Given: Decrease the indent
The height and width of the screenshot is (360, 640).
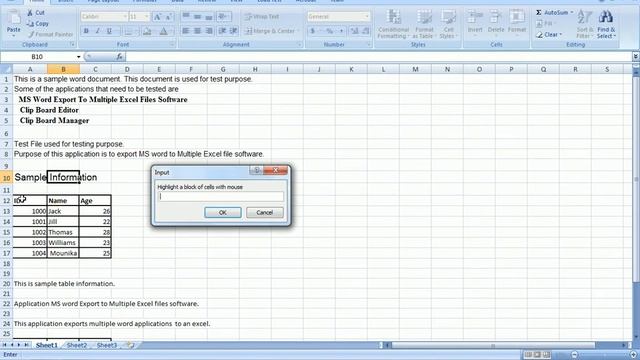Looking at the screenshot, I should click(x=222, y=31).
